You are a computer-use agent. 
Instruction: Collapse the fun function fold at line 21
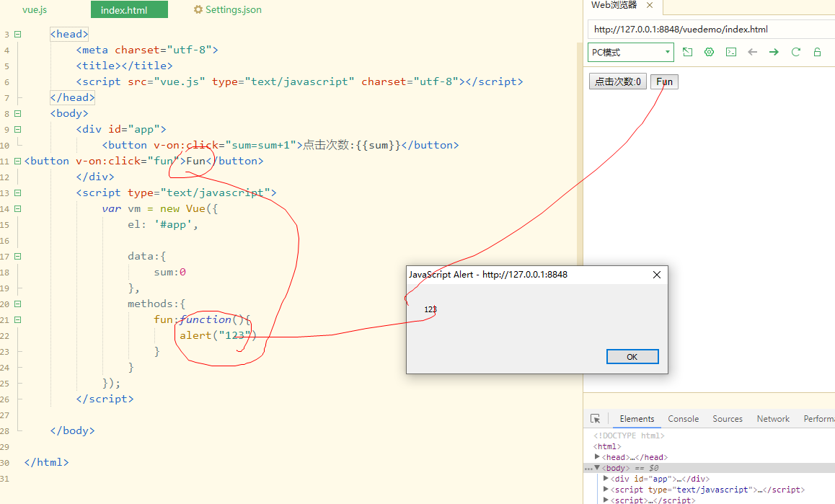coord(17,319)
